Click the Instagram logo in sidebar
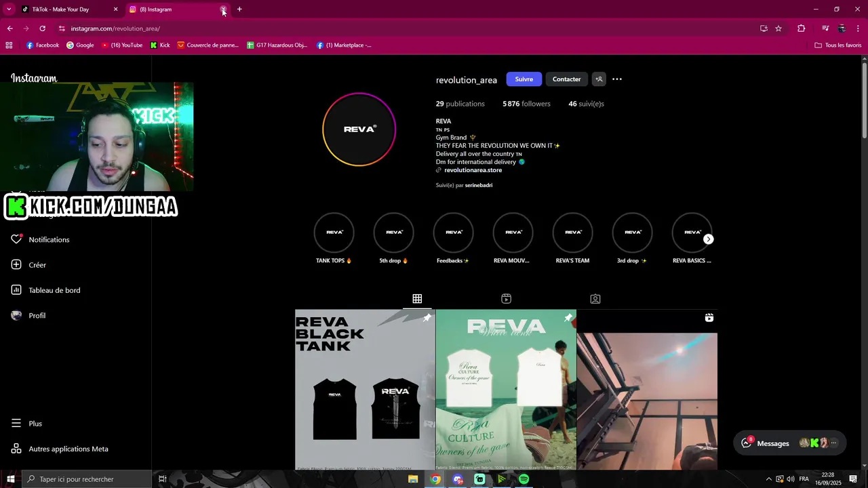Screen dimensions: 868x488 click(34, 78)
